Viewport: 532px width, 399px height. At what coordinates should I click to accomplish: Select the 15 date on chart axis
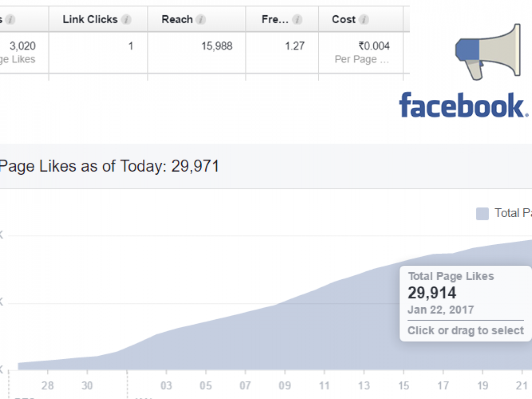(x=404, y=386)
